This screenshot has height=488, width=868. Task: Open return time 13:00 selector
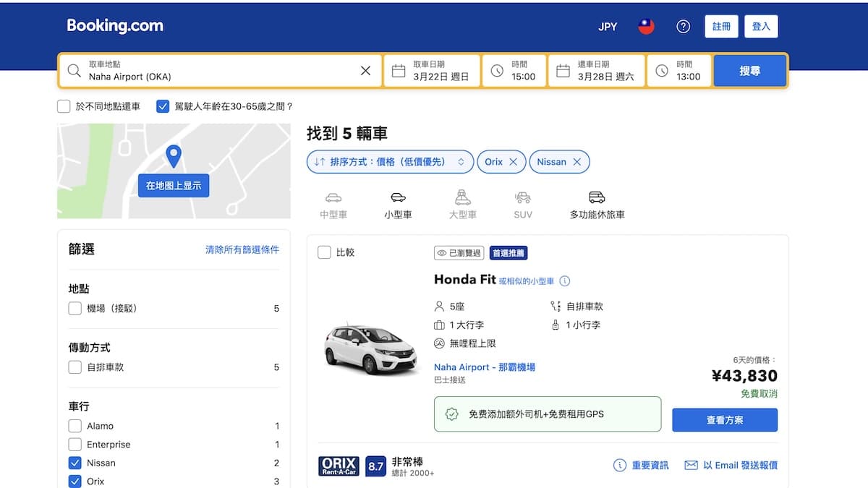679,71
